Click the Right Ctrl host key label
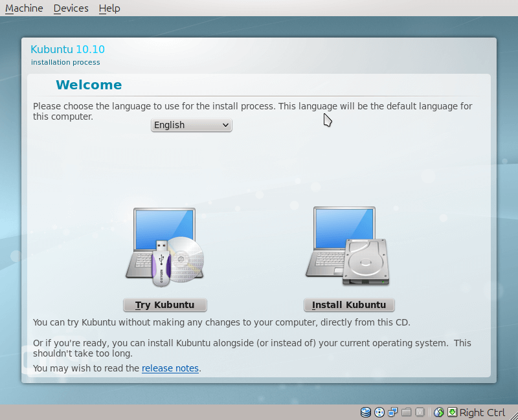This screenshot has width=518, height=420. coord(482,413)
